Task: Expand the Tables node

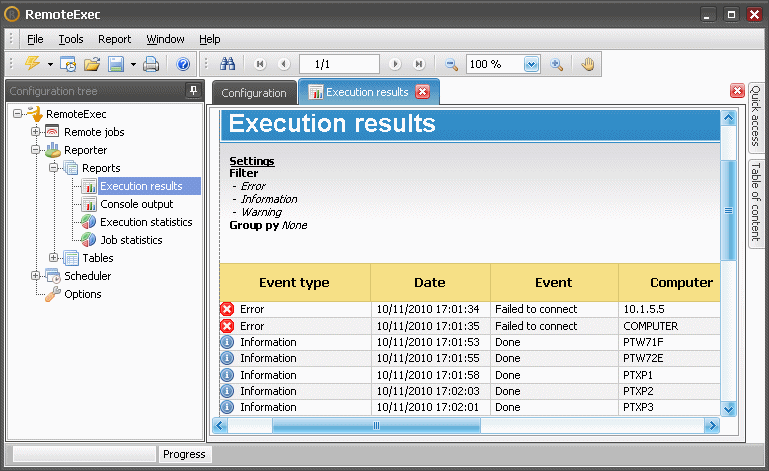Action: (53, 258)
